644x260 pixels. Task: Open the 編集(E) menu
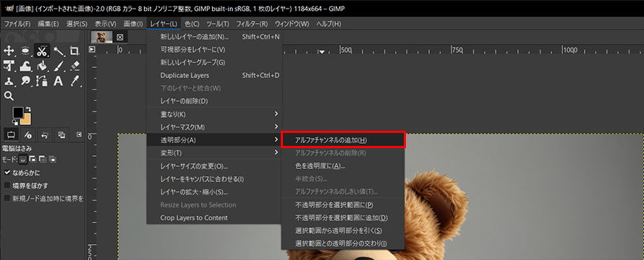pos(48,24)
